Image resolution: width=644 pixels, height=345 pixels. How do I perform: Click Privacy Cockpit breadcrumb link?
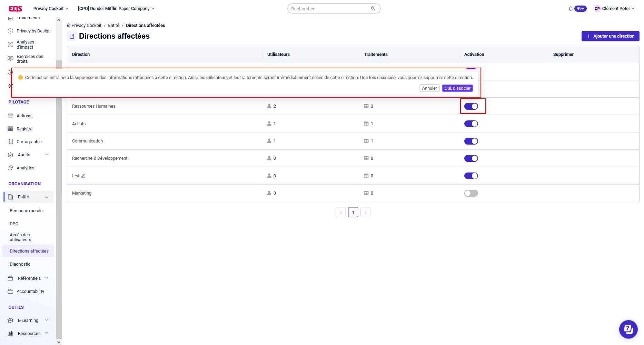click(86, 26)
